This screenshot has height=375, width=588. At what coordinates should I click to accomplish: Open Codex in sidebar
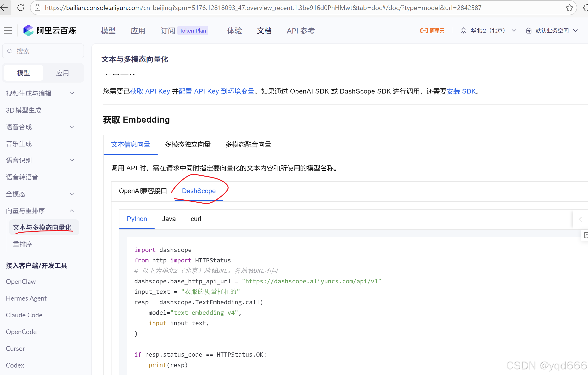(15, 365)
